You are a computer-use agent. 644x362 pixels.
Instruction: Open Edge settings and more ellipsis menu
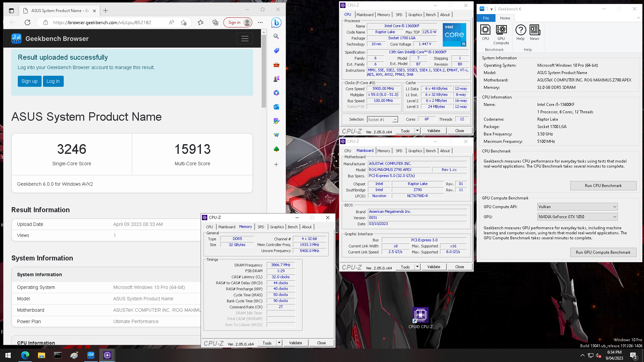pos(260,22)
